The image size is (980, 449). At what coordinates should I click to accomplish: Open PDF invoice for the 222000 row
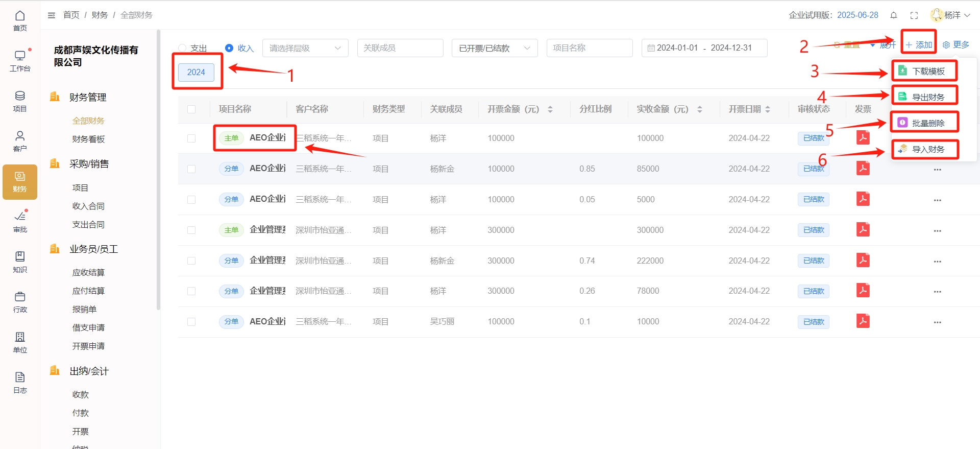pos(863,260)
